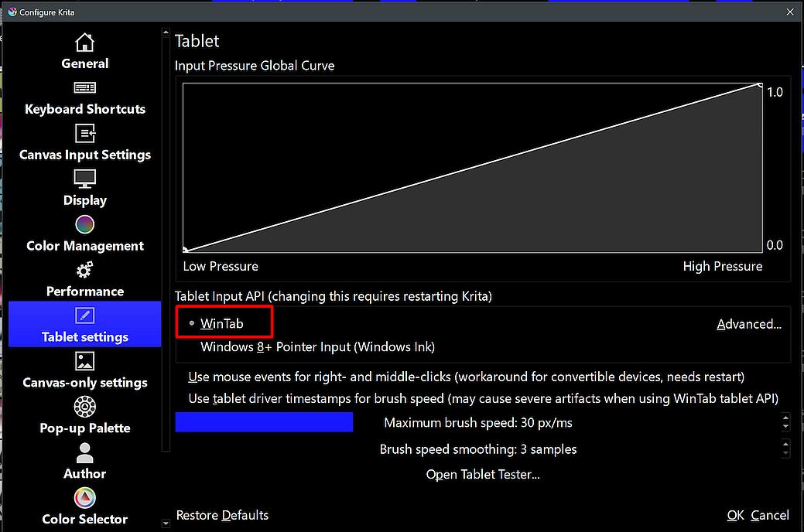Viewport: 804px width, 532px height.
Task: Click Restore Defaults
Action: coord(222,515)
